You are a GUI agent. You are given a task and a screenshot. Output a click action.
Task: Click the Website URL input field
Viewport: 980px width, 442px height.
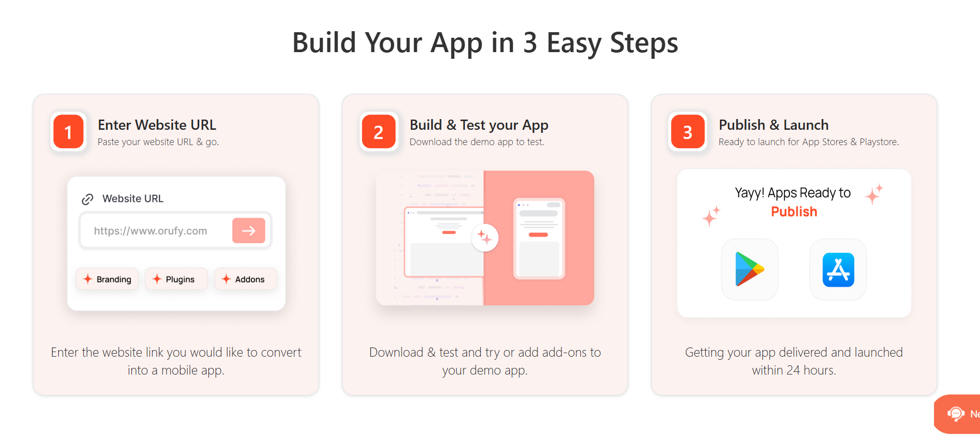(175, 230)
